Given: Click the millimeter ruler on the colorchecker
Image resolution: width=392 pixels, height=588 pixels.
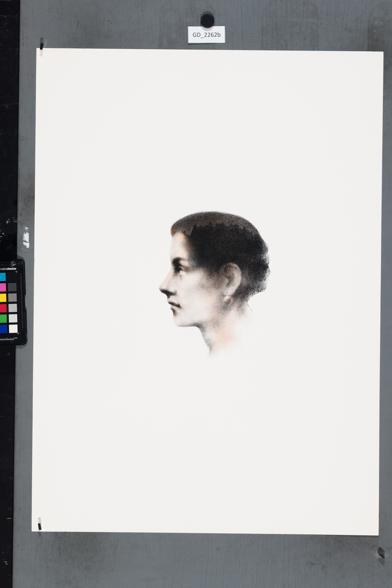Looking at the screenshot, I should pyautogui.click(x=9, y=339).
